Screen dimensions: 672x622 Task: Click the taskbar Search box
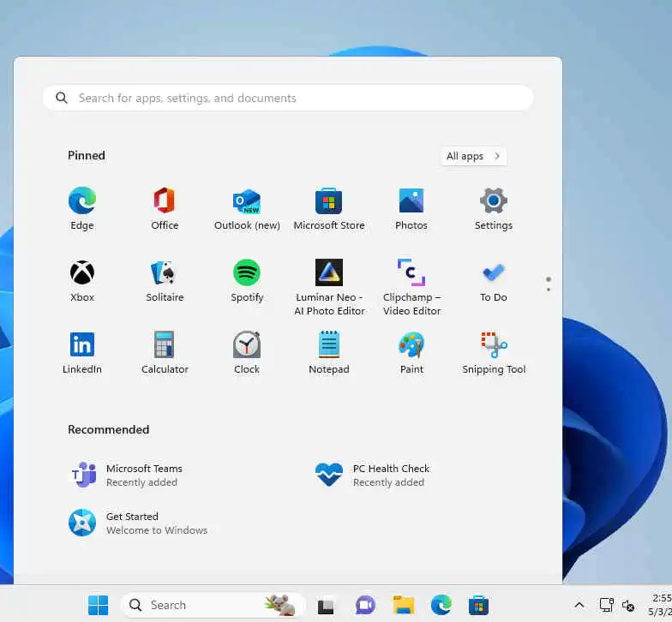point(213,605)
